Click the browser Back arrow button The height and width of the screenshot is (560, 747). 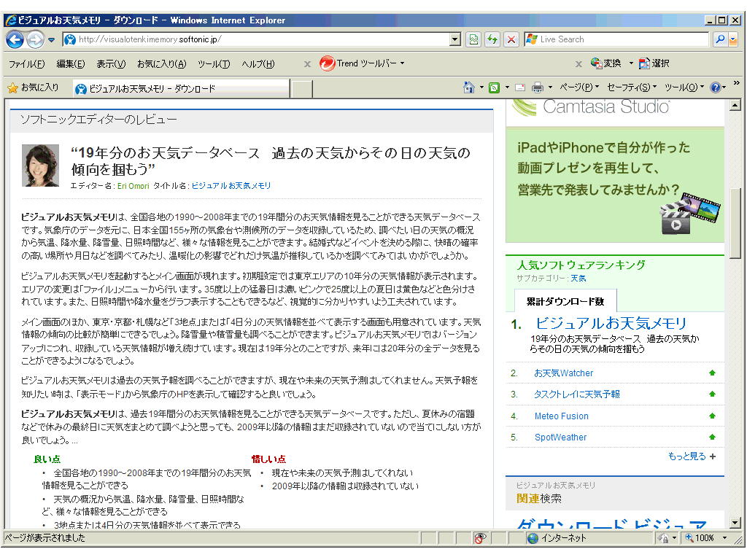tap(15, 39)
